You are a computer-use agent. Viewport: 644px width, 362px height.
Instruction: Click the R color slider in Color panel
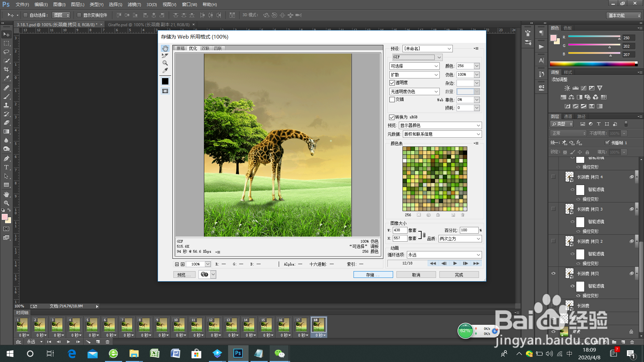coord(594,37)
